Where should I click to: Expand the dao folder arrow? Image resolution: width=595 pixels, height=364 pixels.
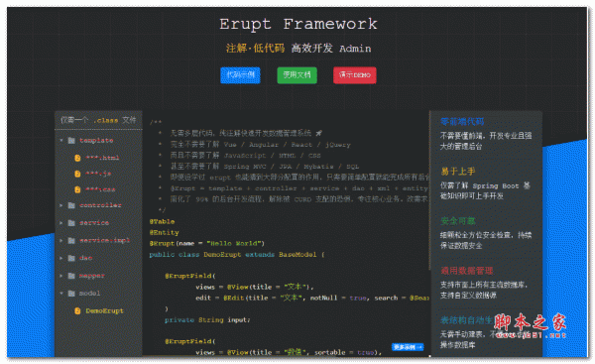(x=61, y=258)
